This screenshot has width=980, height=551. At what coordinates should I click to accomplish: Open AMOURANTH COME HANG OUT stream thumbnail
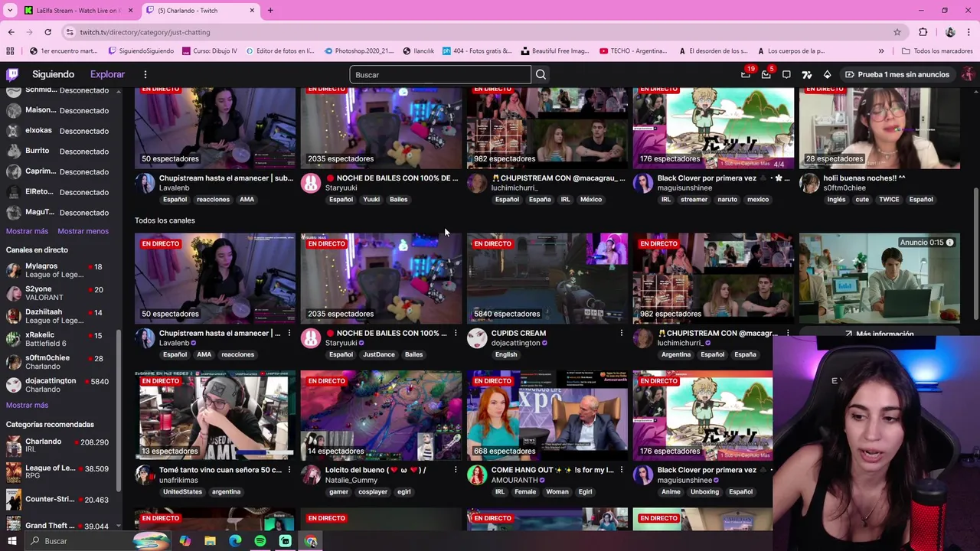pos(547,416)
